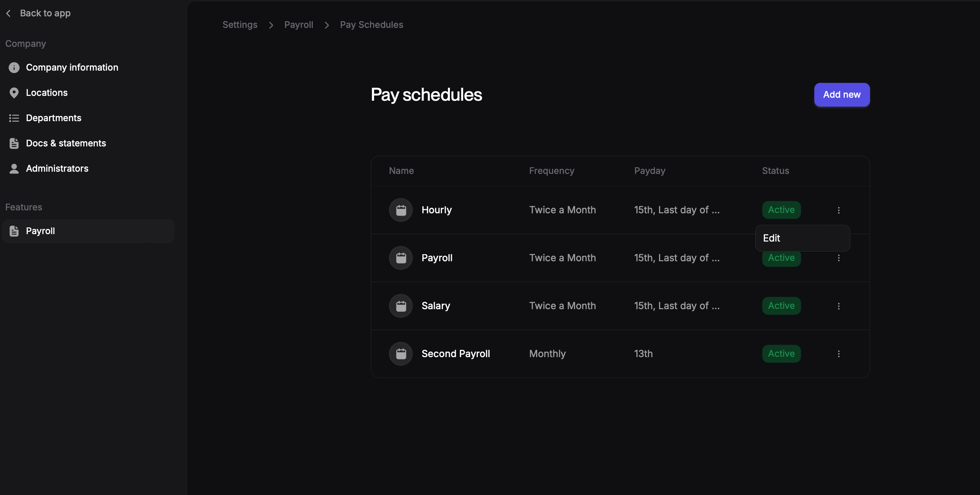Navigate to Payroll in the breadcrumb
The image size is (980, 495).
coord(298,25)
